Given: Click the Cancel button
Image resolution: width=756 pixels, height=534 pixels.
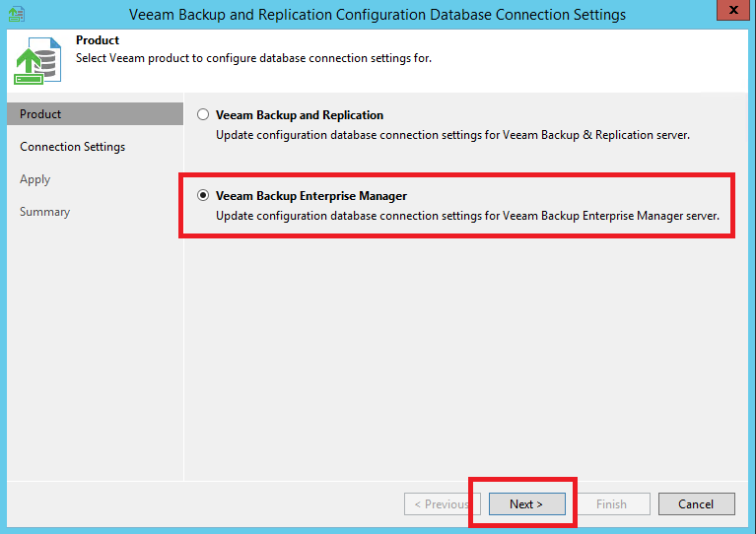Looking at the screenshot, I should click(x=696, y=504).
